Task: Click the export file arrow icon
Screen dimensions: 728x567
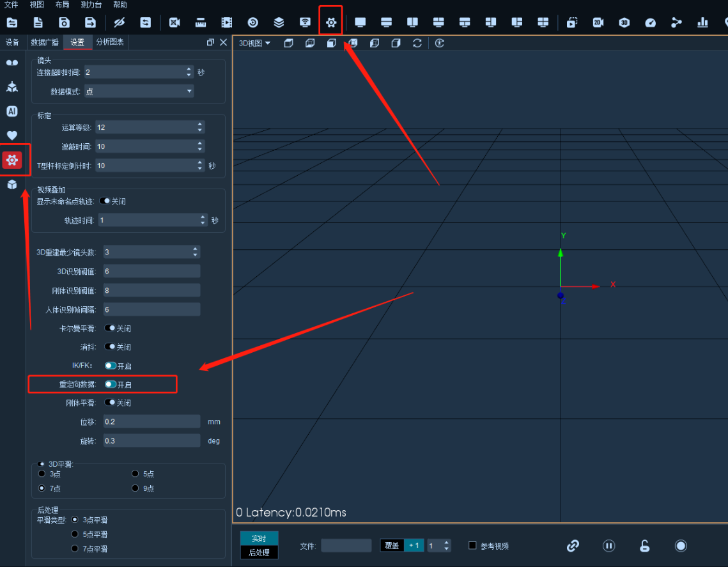Action: coord(90,22)
